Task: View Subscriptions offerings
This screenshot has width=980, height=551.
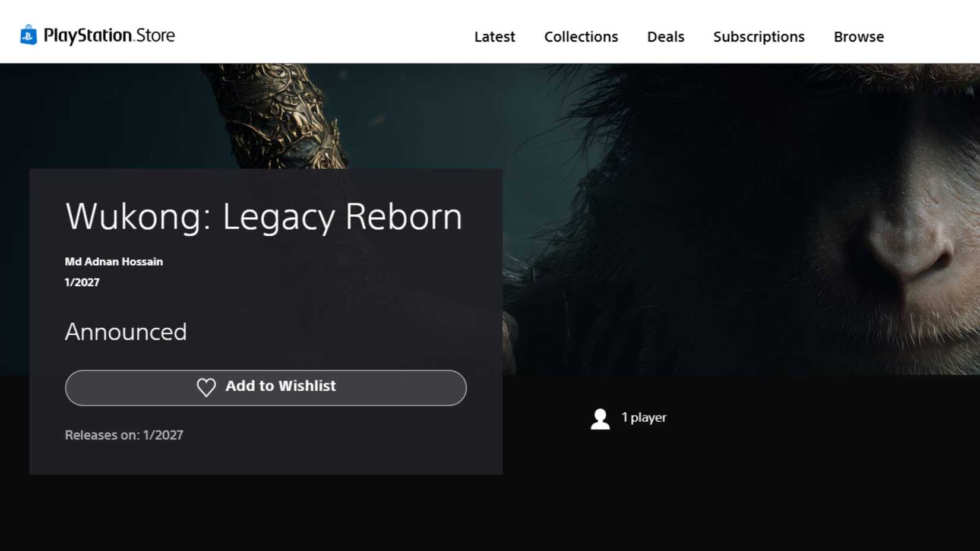Action: coord(758,37)
